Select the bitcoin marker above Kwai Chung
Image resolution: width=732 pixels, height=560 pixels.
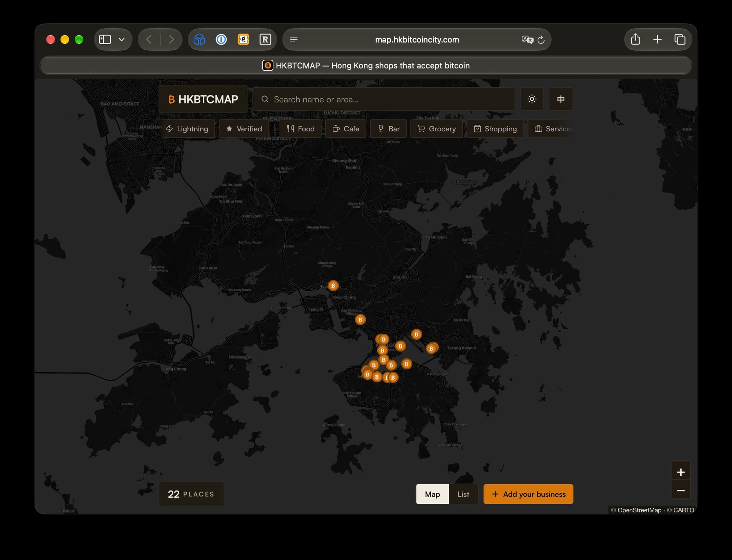[x=333, y=286]
